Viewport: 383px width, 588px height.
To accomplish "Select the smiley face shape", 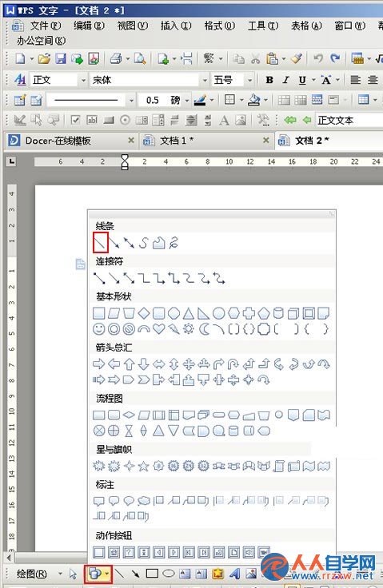I will click(99, 329).
